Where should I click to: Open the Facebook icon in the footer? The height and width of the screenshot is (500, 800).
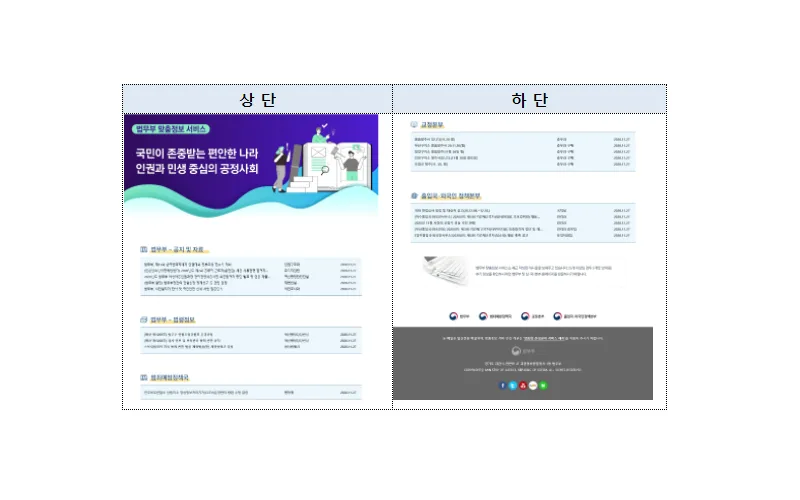tap(502, 386)
